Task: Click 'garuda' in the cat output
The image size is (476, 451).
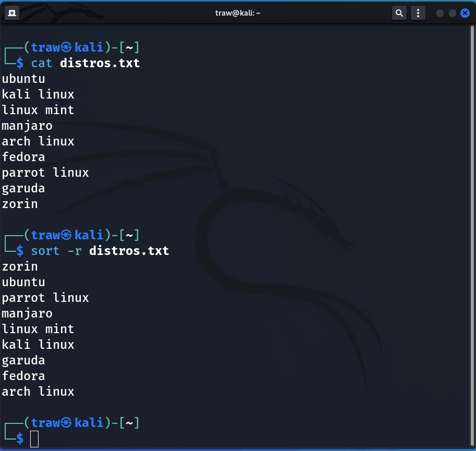Action: click(x=23, y=188)
